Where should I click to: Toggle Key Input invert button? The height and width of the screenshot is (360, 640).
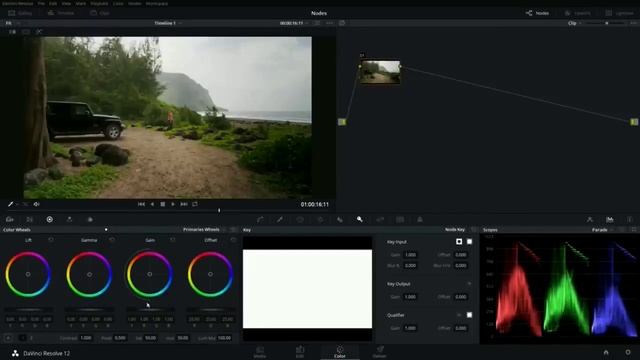point(469,242)
